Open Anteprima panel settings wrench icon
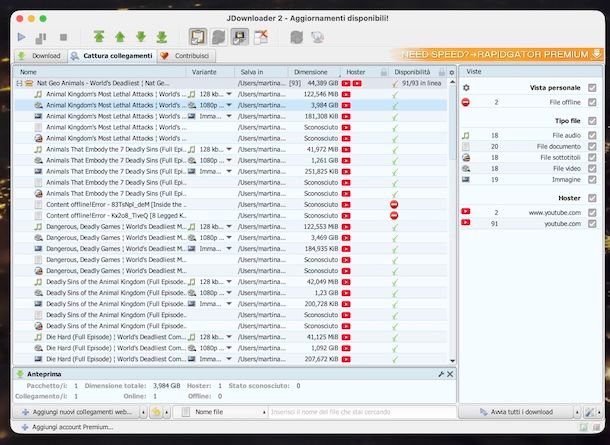 441,374
